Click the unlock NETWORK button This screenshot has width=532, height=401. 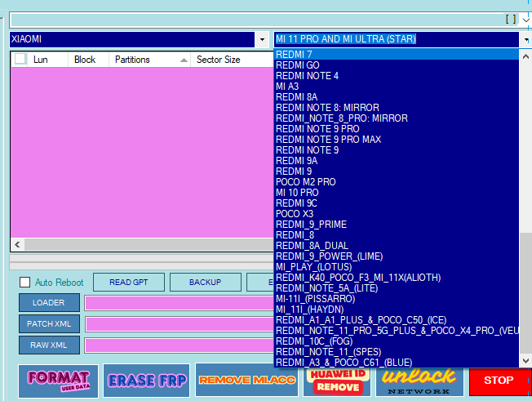tap(419, 382)
